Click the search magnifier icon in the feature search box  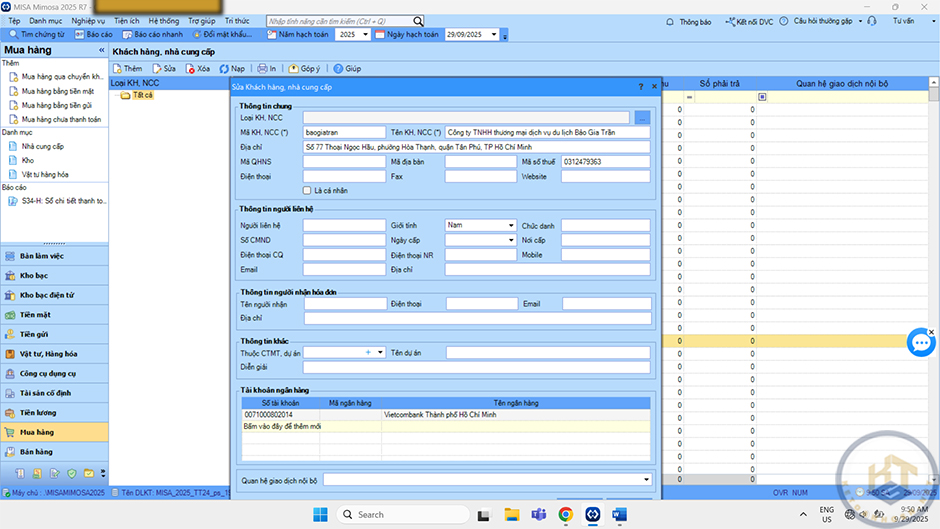(x=418, y=21)
